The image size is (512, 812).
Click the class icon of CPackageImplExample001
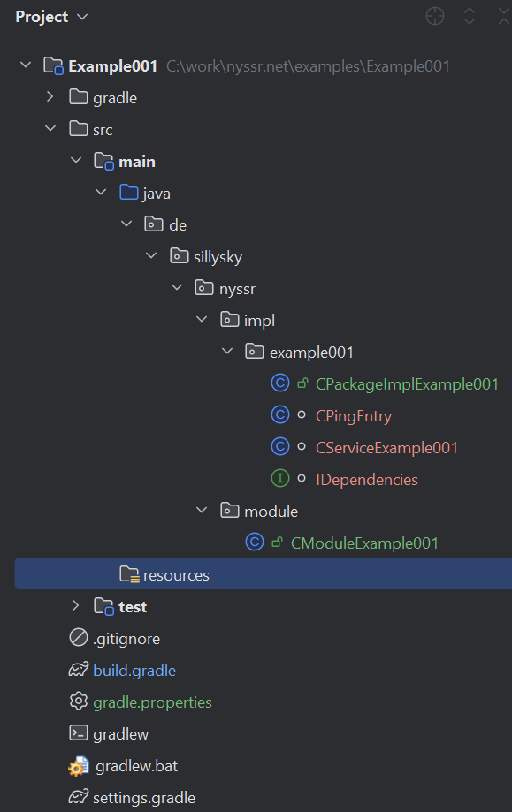pyautogui.click(x=279, y=383)
